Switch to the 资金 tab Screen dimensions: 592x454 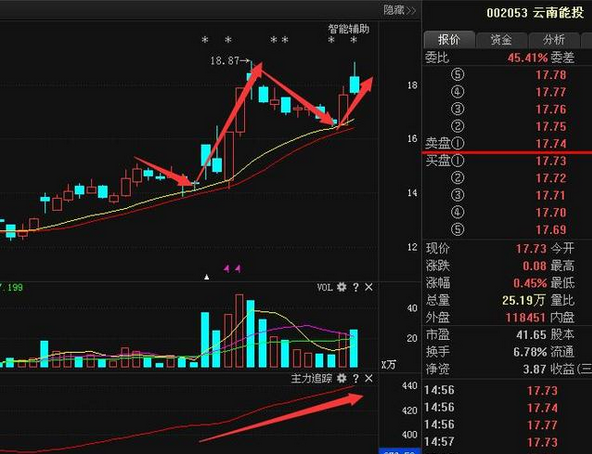pyautogui.click(x=501, y=40)
